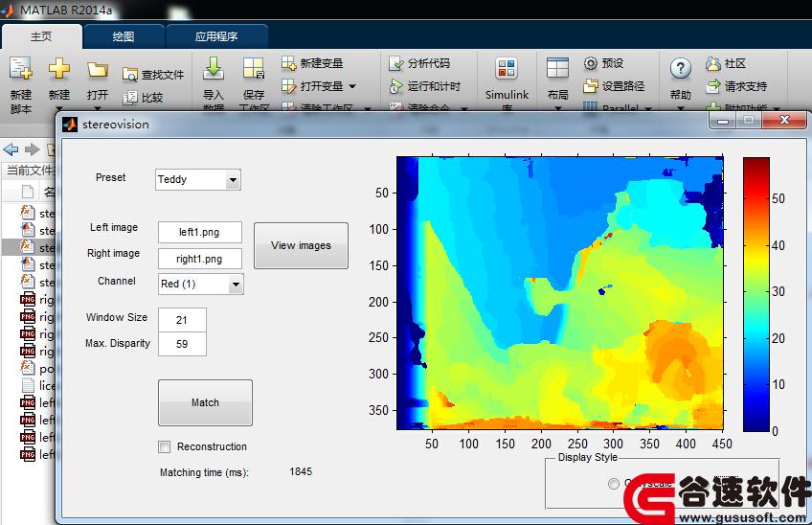
Task: Click Community (社区) icon
Action: click(713, 63)
